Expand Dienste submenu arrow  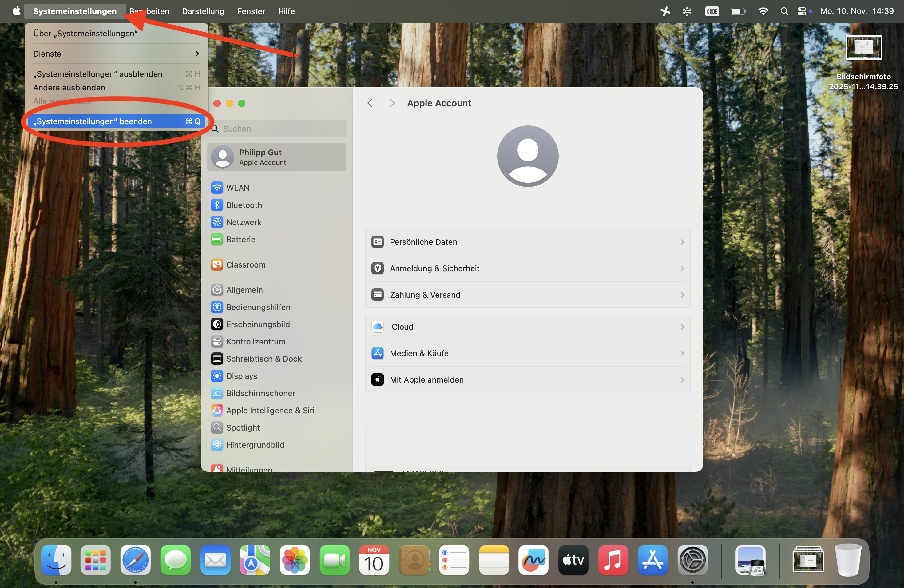tap(197, 54)
